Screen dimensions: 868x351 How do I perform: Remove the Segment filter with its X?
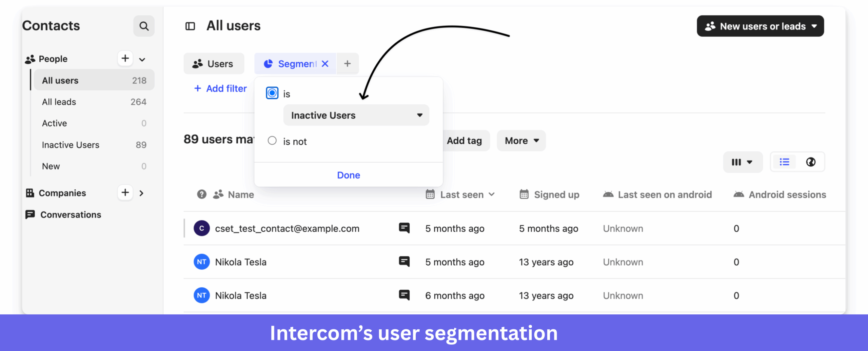325,63
